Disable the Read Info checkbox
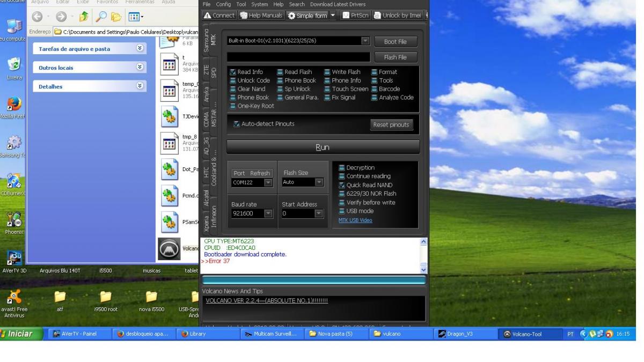 click(x=233, y=72)
